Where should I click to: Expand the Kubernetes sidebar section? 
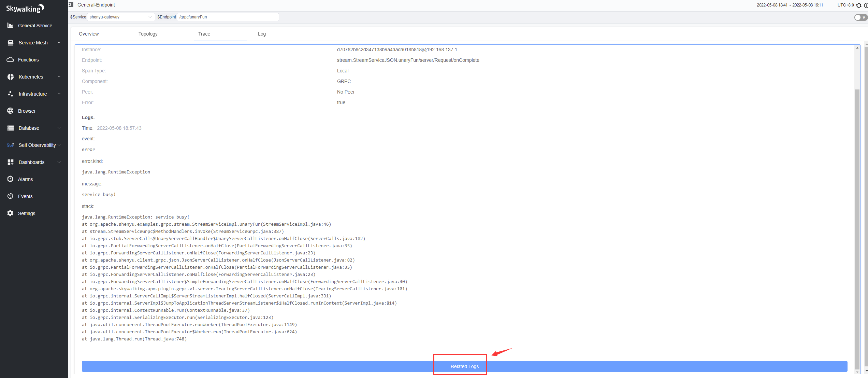click(x=59, y=77)
